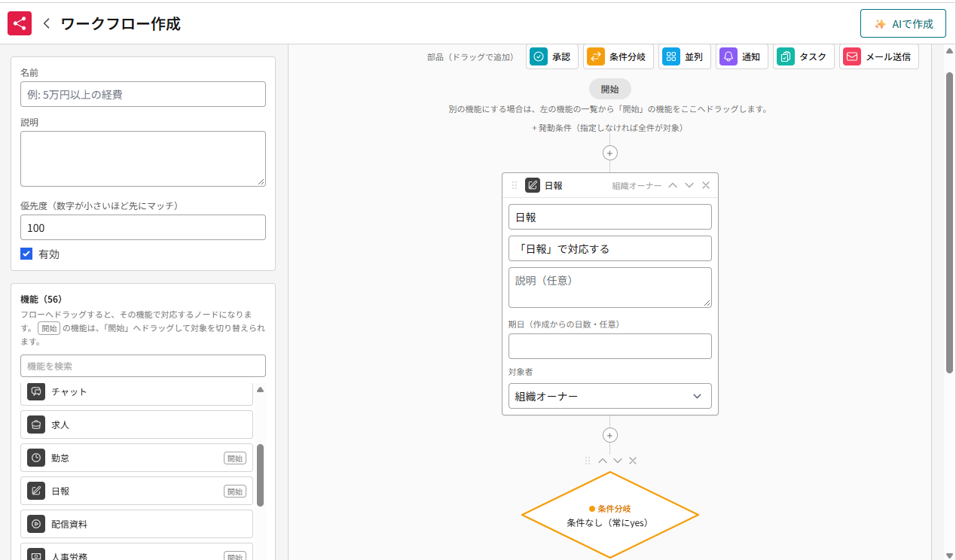
Task: Click feature list scroll-up arrow
Action: click(x=260, y=390)
